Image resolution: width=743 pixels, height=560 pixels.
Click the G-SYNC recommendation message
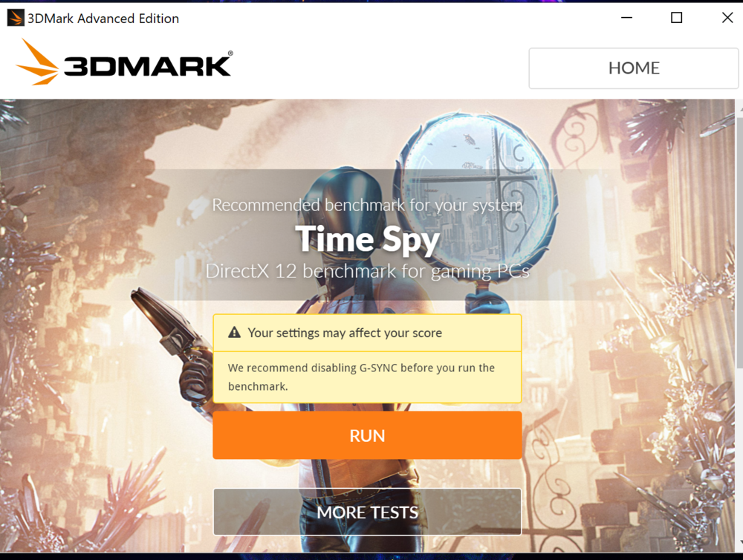click(x=361, y=377)
